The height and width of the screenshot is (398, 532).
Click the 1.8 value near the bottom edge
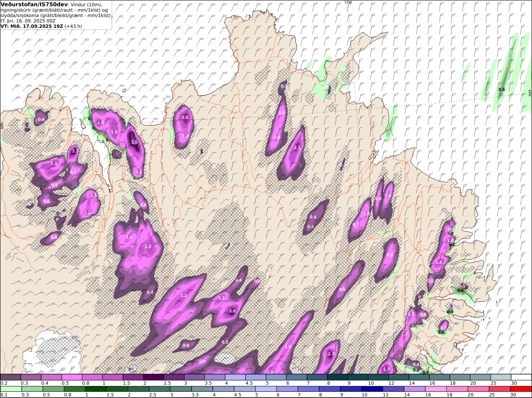point(387,369)
